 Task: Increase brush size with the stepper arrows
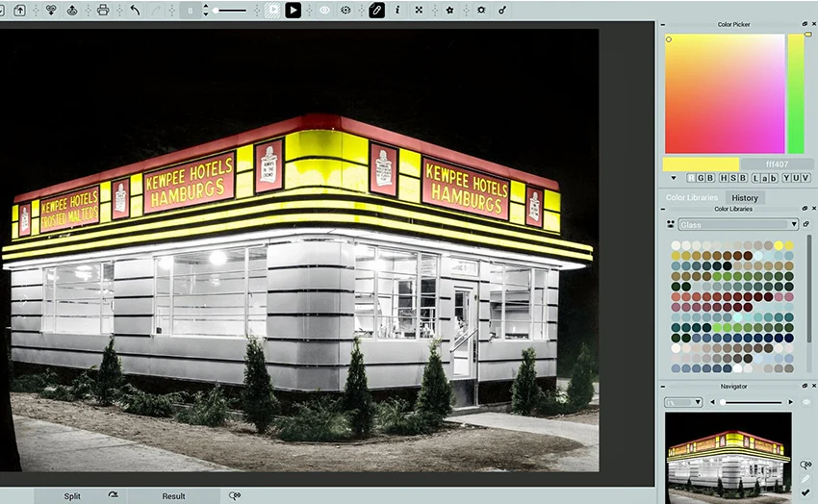[x=206, y=7]
